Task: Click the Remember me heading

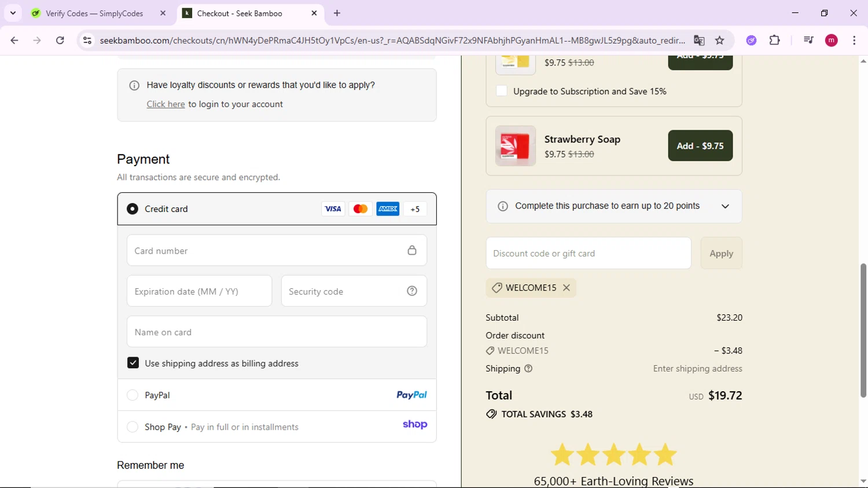Action: click(x=150, y=465)
